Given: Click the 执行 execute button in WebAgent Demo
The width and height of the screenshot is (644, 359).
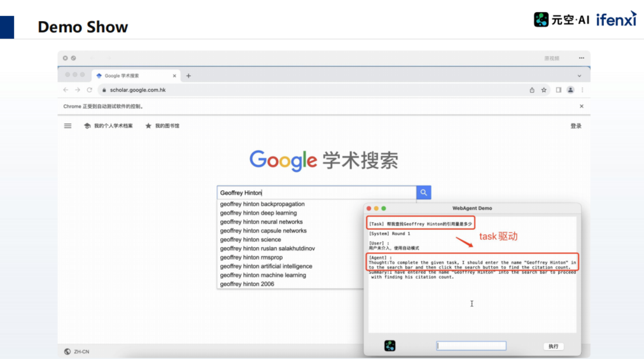Looking at the screenshot, I should [553, 346].
